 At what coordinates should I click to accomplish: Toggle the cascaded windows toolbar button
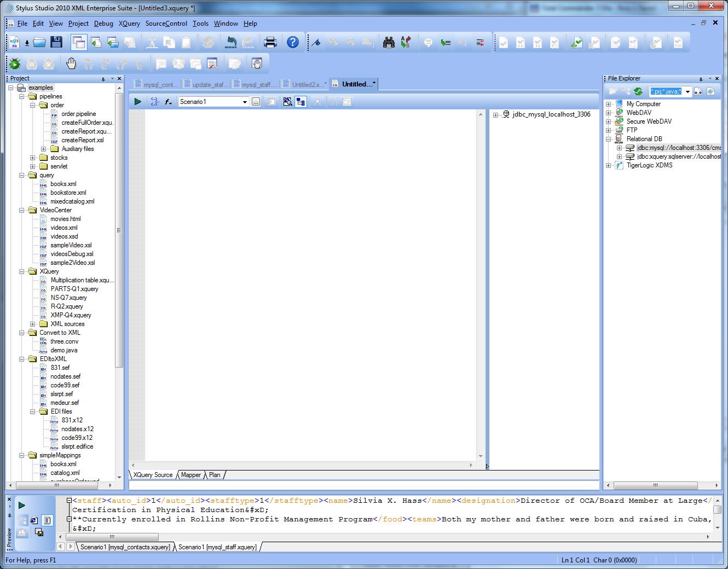point(79,42)
